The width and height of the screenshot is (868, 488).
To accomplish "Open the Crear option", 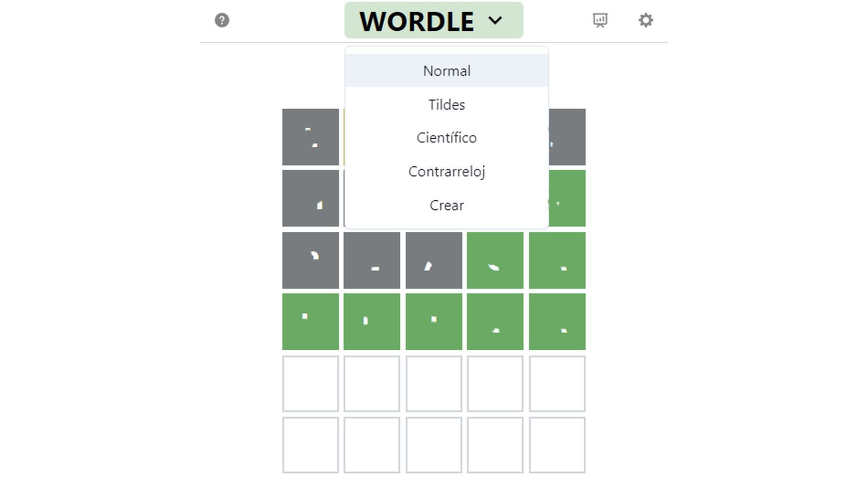I will [x=447, y=206].
